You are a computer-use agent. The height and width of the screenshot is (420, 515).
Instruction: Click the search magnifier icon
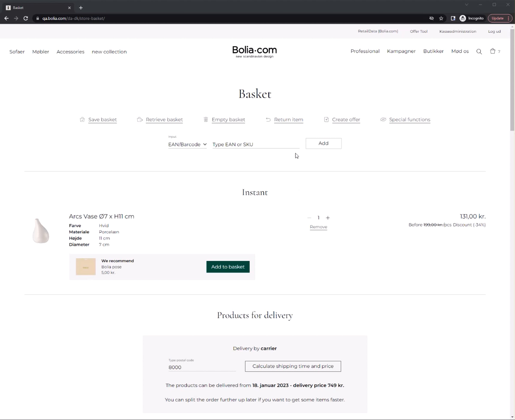(x=479, y=51)
